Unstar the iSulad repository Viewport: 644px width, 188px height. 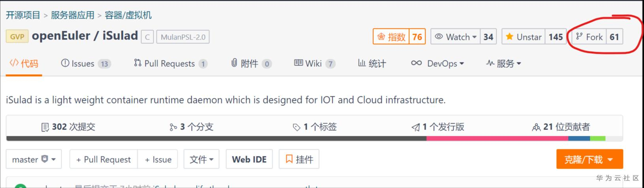pyautogui.click(x=523, y=37)
